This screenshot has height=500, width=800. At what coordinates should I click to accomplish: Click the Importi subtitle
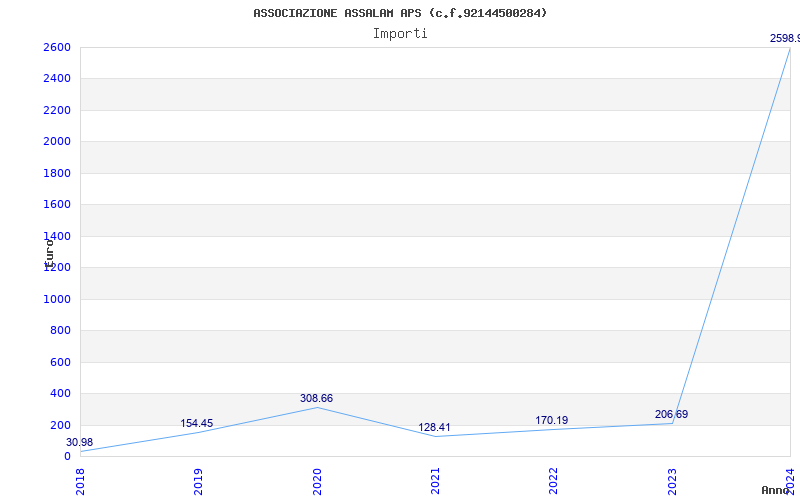[x=400, y=34]
